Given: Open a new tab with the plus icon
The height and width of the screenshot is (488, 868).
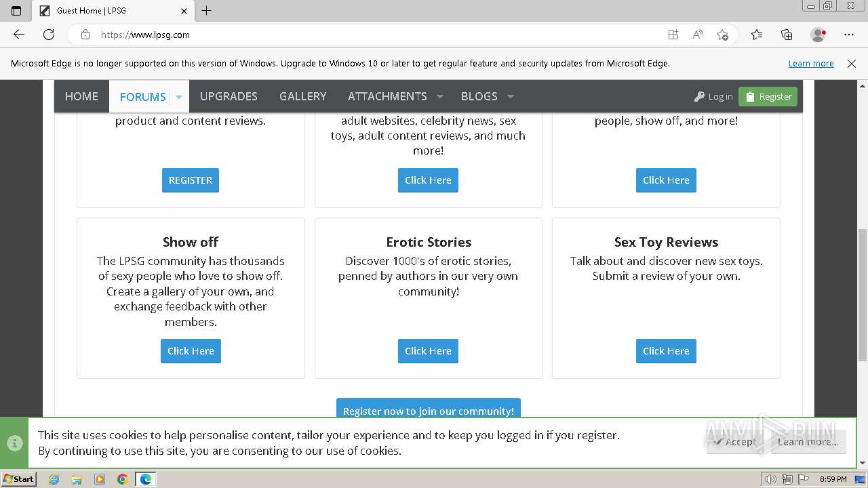Looking at the screenshot, I should [x=207, y=10].
